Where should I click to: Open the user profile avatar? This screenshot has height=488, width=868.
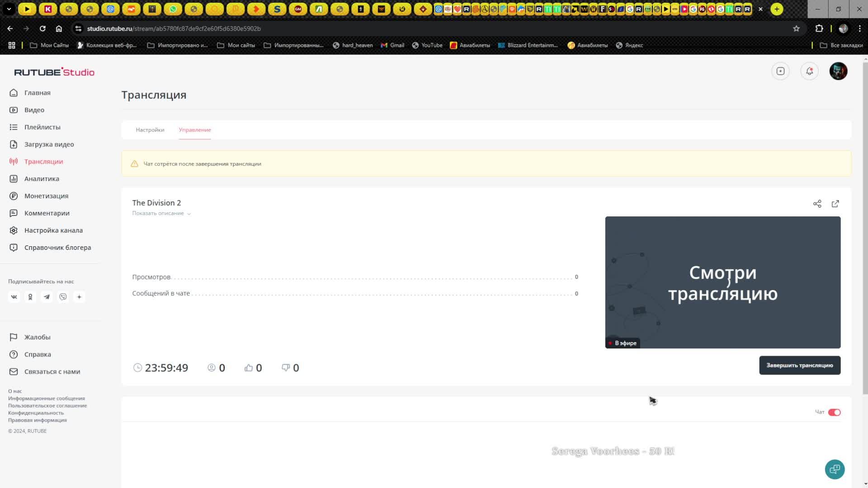point(838,71)
